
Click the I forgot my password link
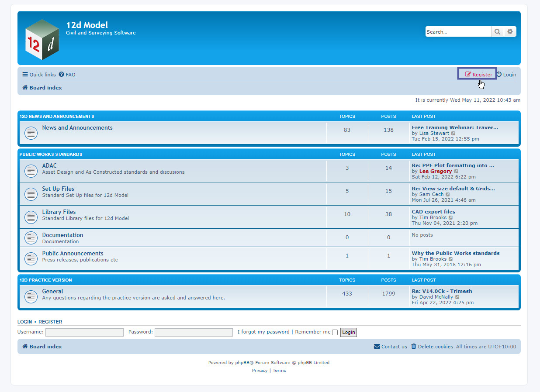[263, 332]
